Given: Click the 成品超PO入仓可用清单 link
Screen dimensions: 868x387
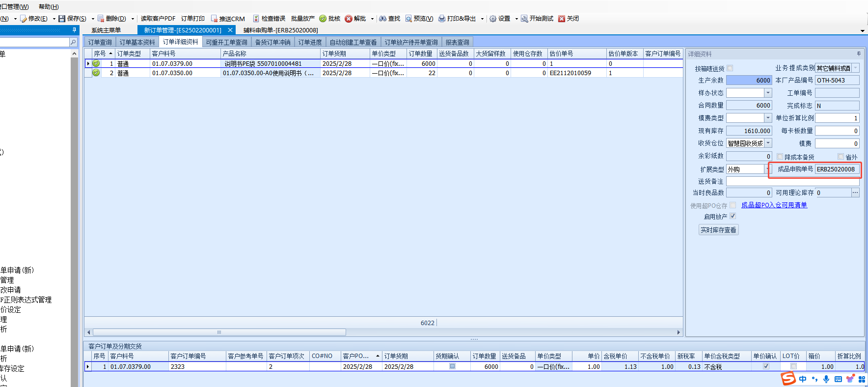Looking at the screenshot, I should point(774,205).
